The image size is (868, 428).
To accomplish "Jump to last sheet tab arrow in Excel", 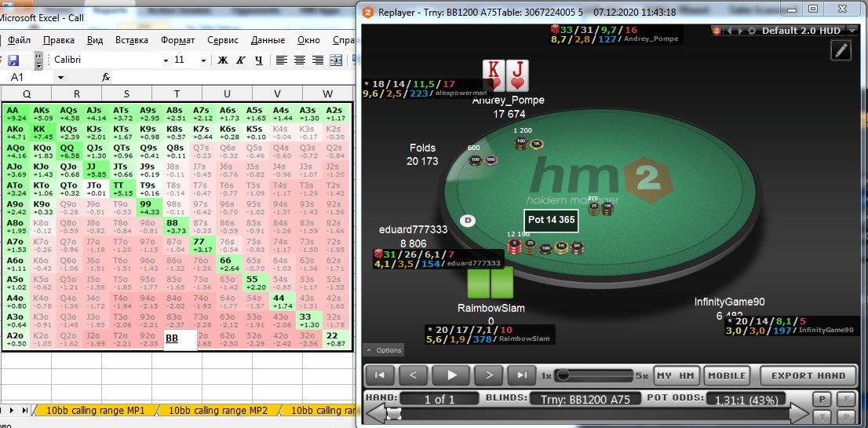I will coord(25,410).
